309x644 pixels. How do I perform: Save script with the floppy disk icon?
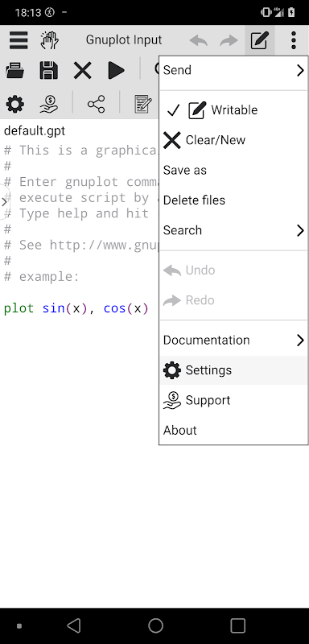pos(49,70)
